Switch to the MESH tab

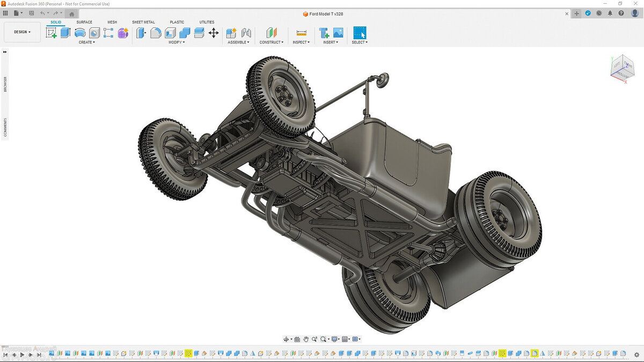point(112,22)
